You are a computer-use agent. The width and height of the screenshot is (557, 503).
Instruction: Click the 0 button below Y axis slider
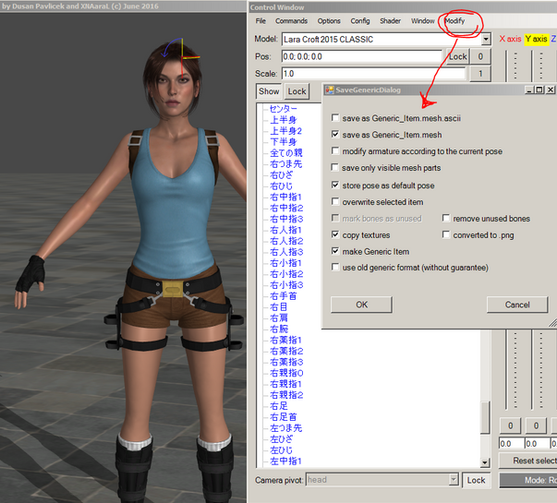[x=536, y=426]
